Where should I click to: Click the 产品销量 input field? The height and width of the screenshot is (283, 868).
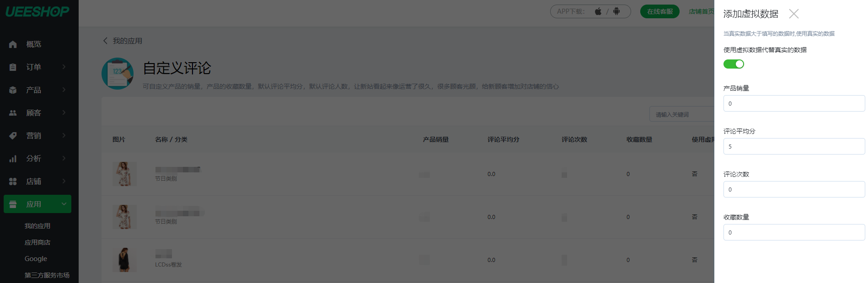pyautogui.click(x=794, y=103)
